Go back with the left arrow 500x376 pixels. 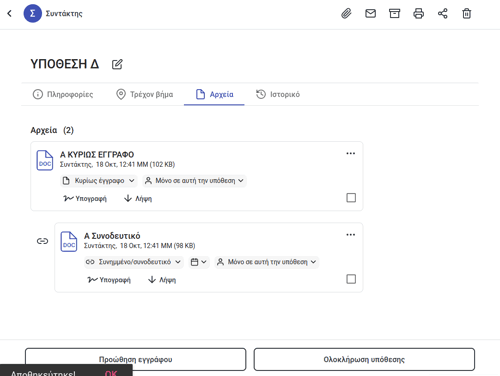tap(9, 14)
